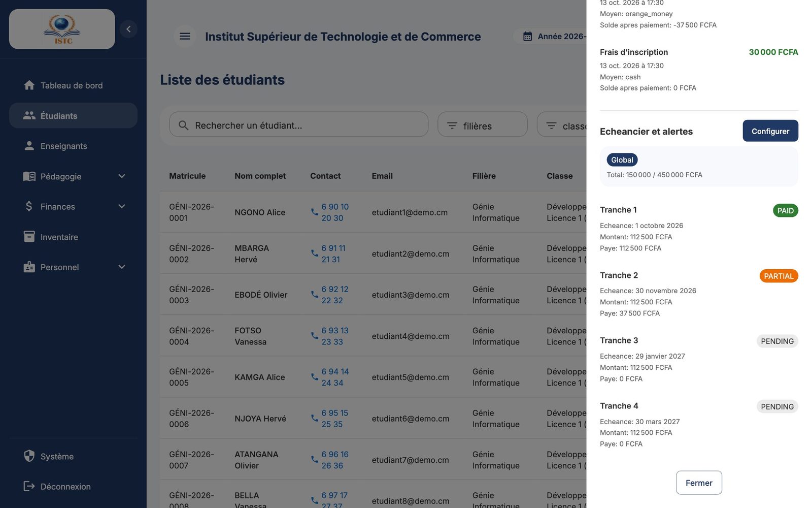
Task: Open the Enseignants section
Action: (x=73, y=146)
